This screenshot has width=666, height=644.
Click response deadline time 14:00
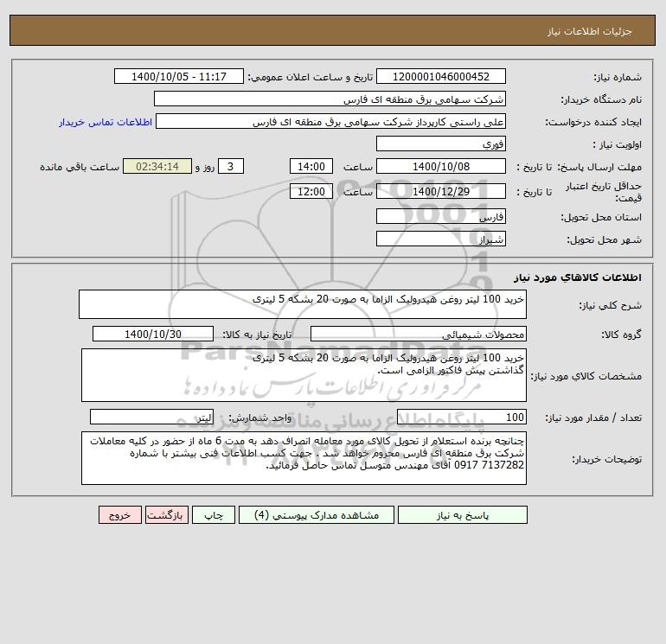tap(311, 167)
